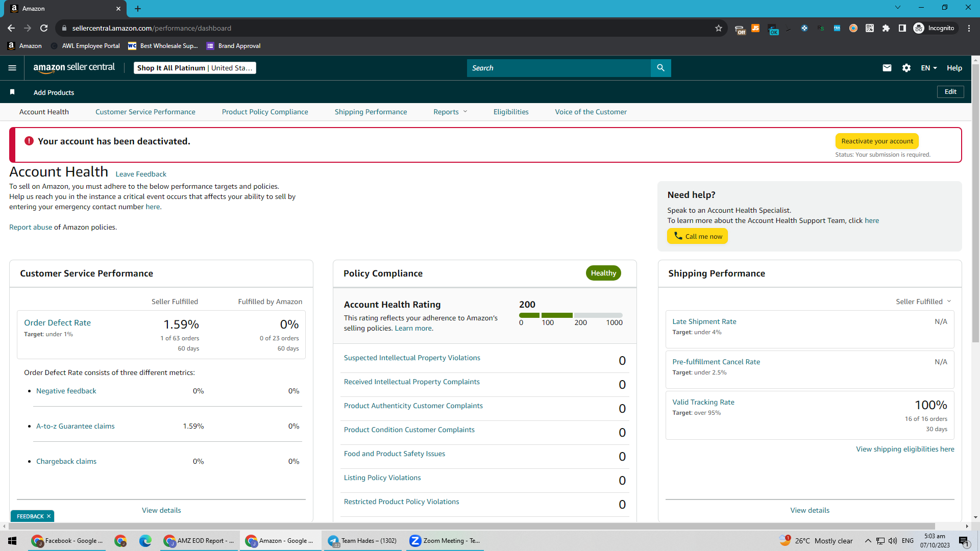Expand the Reports dropdown menu
This screenshot has width=980, height=551.
click(x=450, y=112)
